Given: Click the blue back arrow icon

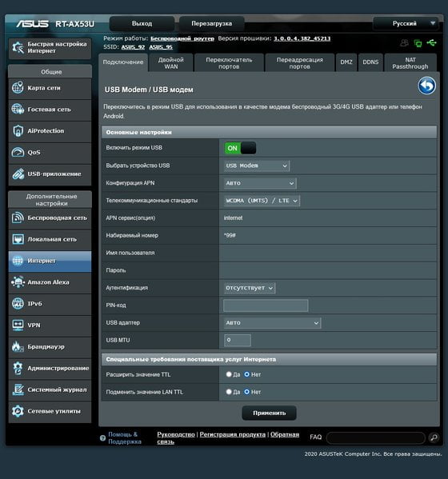Looking at the screenshot, I should 426,86.
